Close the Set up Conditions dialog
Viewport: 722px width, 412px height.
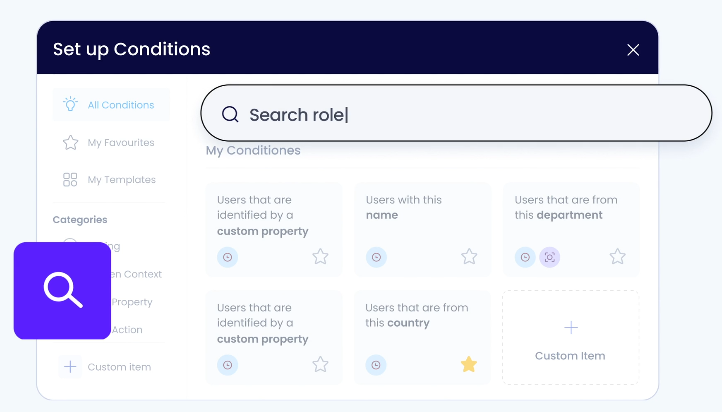coord(633,50)
